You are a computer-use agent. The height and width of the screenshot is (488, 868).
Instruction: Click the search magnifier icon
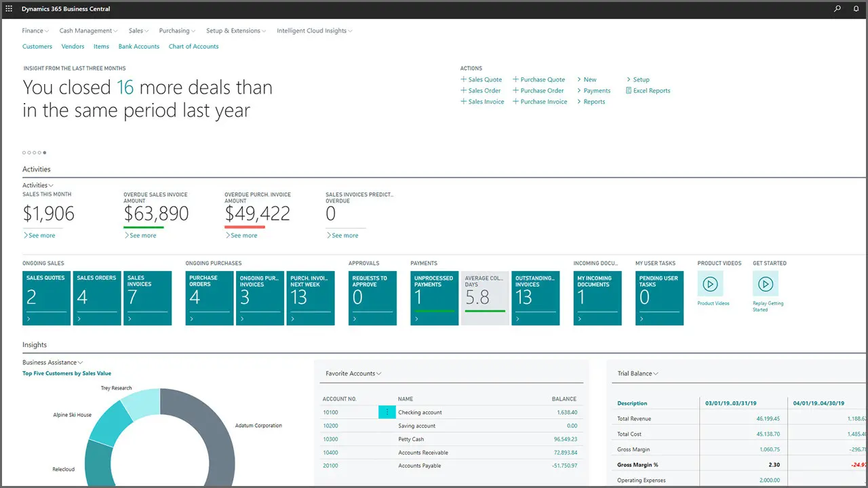pos(837,9)
